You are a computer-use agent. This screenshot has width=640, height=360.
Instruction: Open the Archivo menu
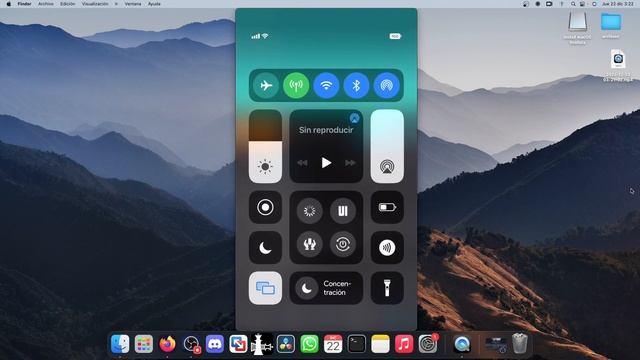coord(46,4)
